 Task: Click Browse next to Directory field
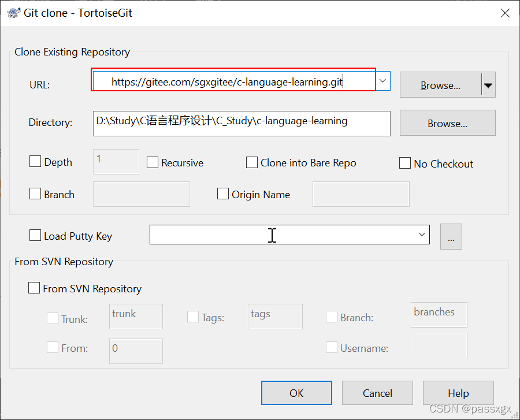(448, 123)
